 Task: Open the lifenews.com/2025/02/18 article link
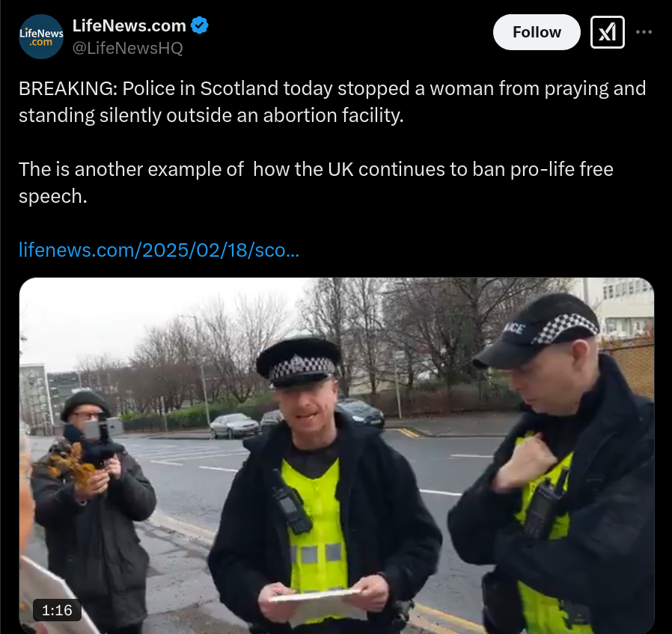159,250
